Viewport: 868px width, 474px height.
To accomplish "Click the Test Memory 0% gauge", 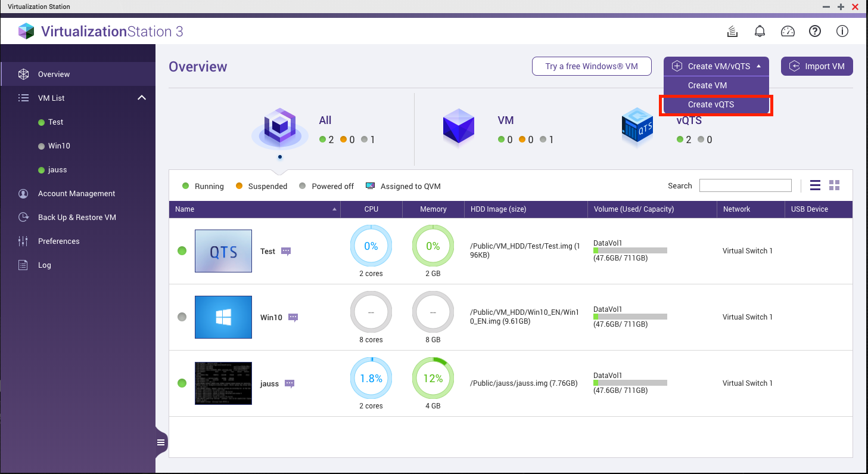I will click(433, 246).
